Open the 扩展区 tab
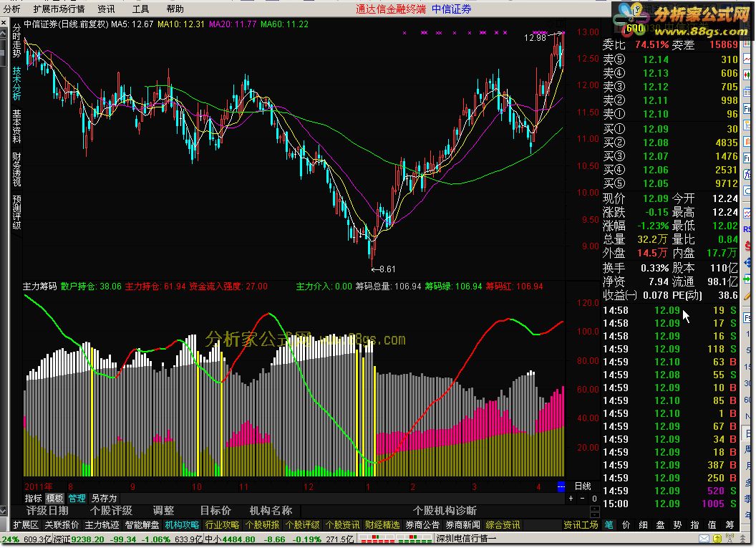The height and width of the screenshot is (548, 756). (x=25, y=525)
